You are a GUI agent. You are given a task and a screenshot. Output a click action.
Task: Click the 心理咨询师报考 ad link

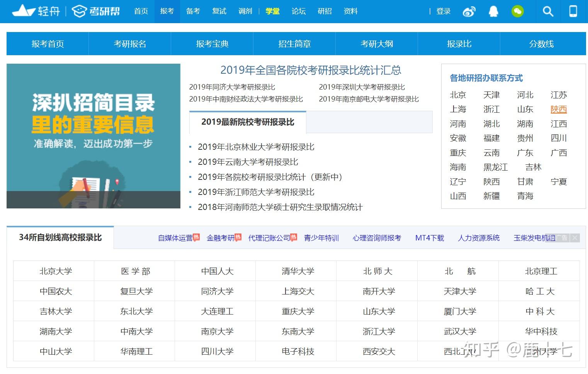click(x=377, y=238)
